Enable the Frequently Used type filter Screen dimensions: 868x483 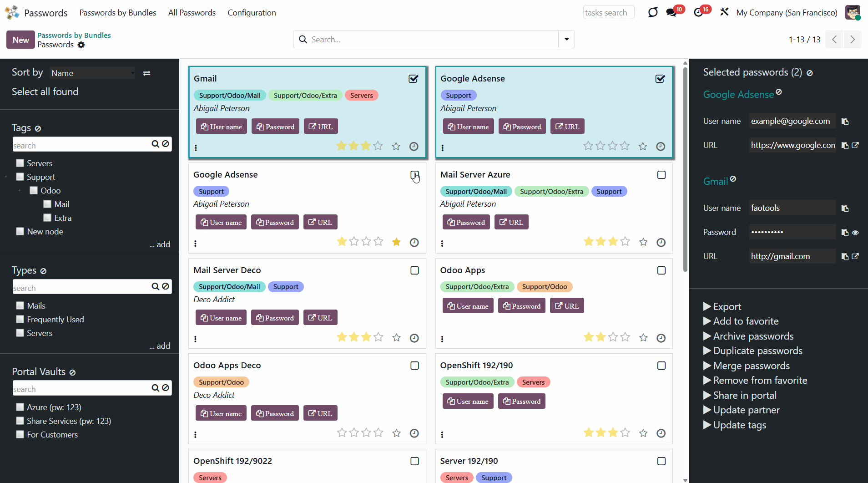point(20,319)
